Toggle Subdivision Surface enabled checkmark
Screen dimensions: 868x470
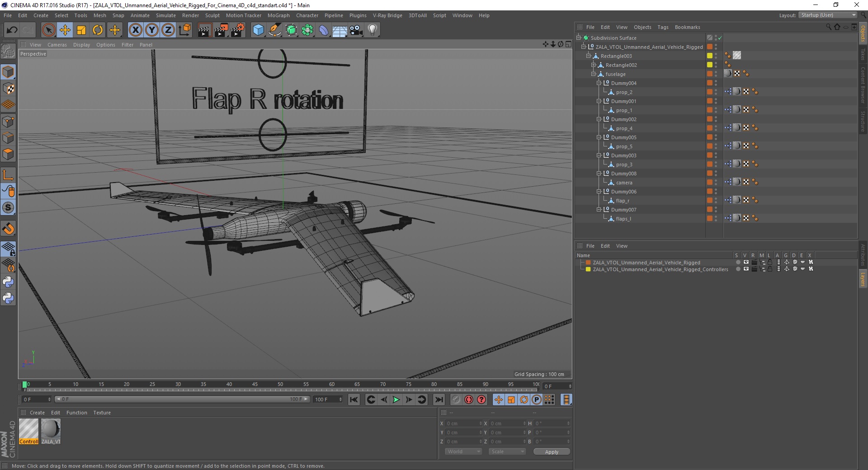720,38
